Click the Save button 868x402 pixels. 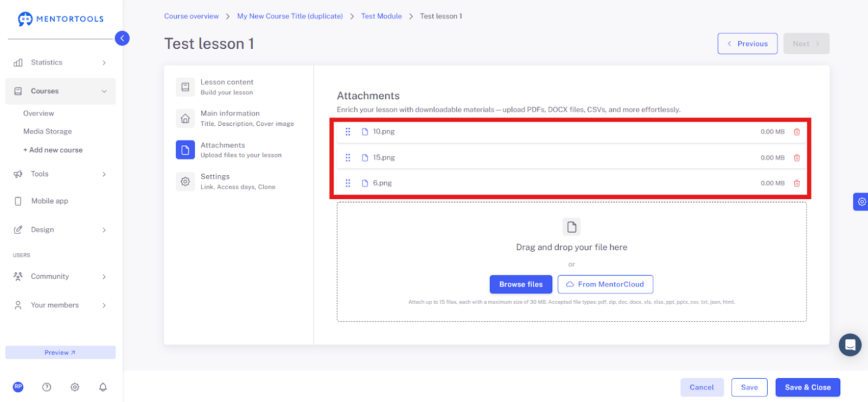coord(749,387)
